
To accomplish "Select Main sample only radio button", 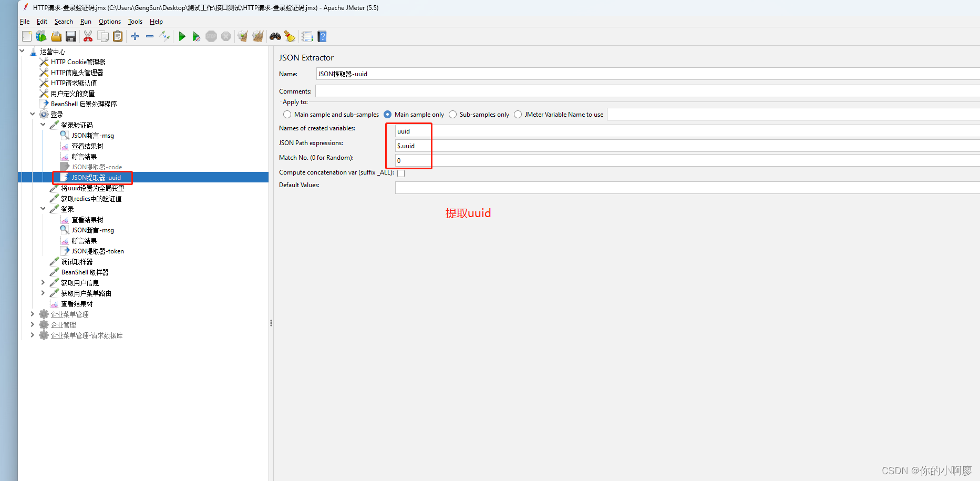I will click(x=387, y=115).
